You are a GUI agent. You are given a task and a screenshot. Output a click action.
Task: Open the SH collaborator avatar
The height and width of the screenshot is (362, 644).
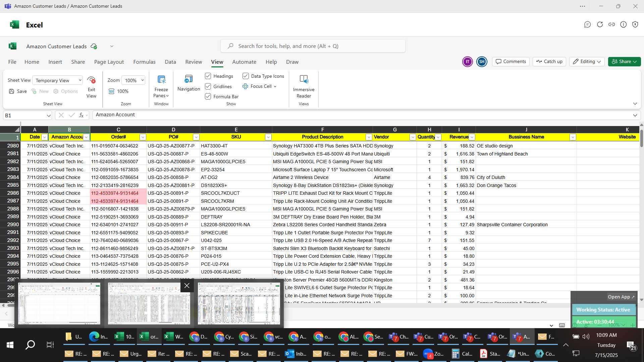[482, 62]
